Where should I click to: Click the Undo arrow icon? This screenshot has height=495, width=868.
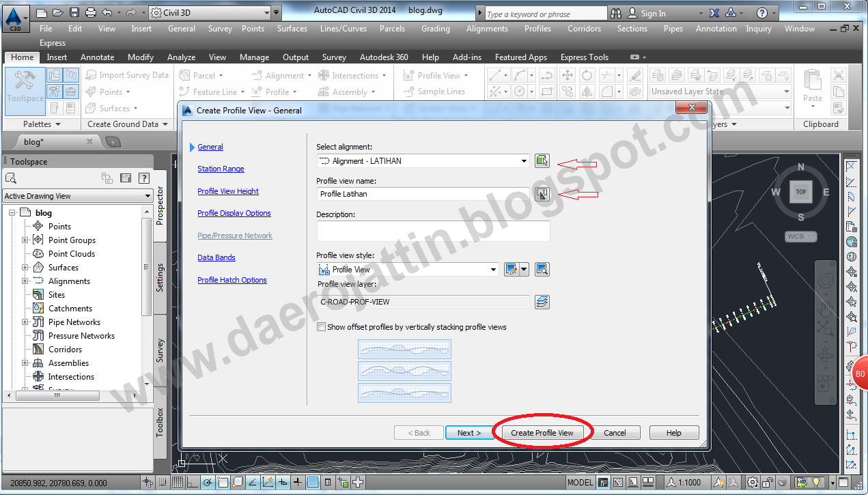coord(107,12)
